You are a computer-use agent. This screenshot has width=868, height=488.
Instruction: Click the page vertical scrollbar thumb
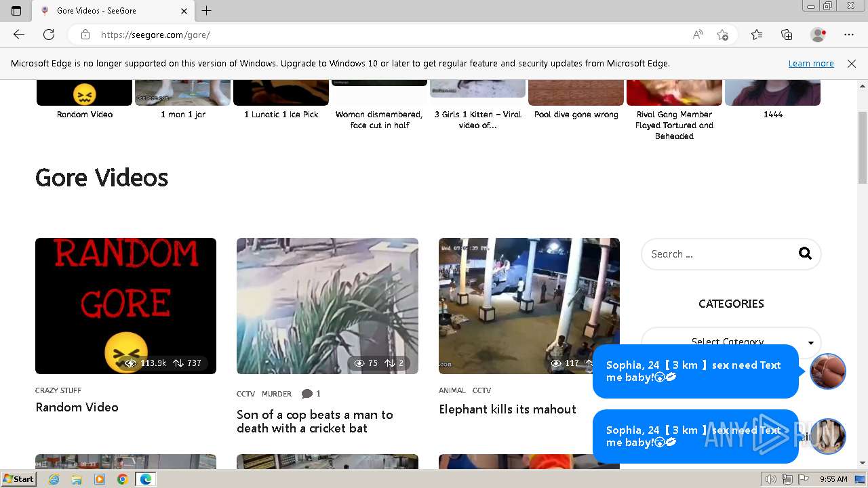tap(863, 148)
